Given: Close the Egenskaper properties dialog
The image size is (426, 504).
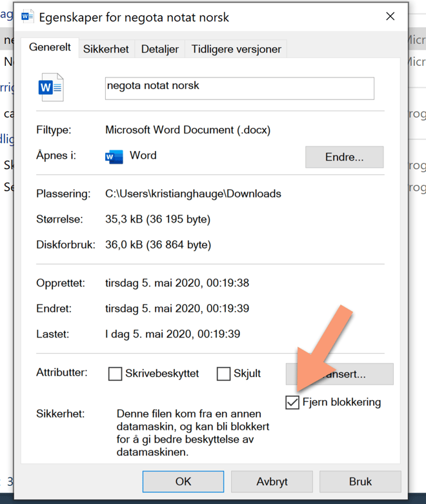Looking at the screenshot, I should [x=390, y=17].
